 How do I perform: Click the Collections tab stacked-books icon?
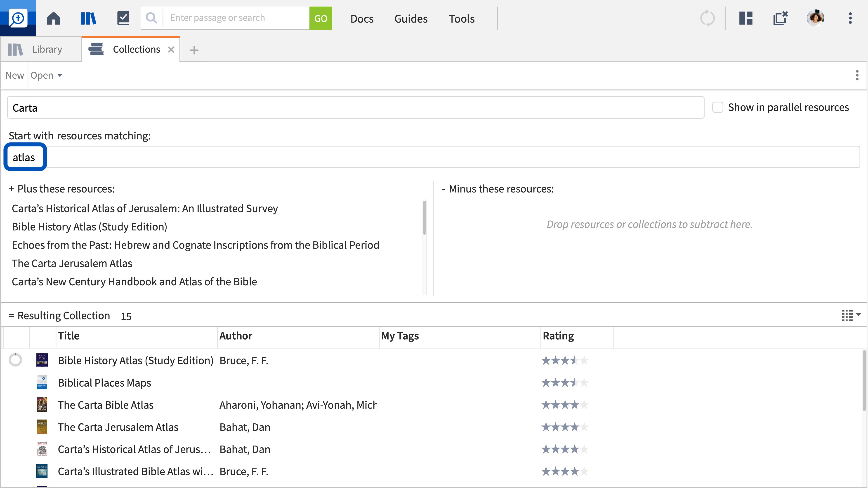click(x=96, y=49)
